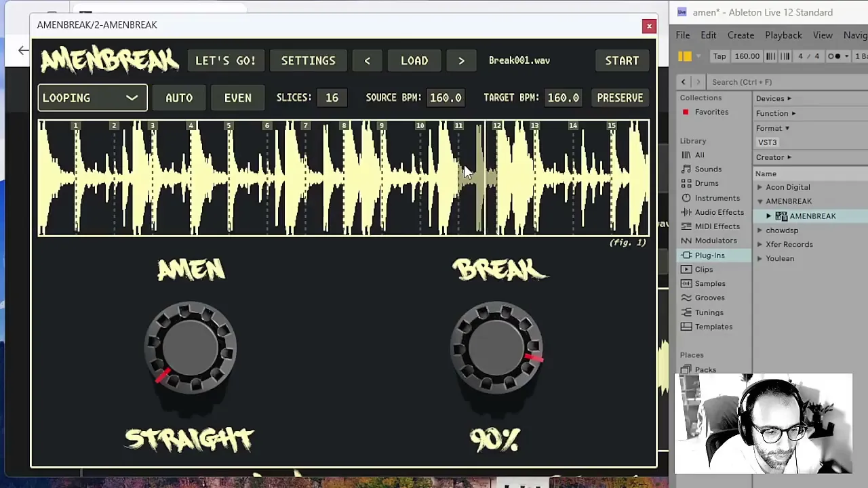868x488 pixels.
Task: Close the AMENBREAK plugin window
Action: [649, 26]
